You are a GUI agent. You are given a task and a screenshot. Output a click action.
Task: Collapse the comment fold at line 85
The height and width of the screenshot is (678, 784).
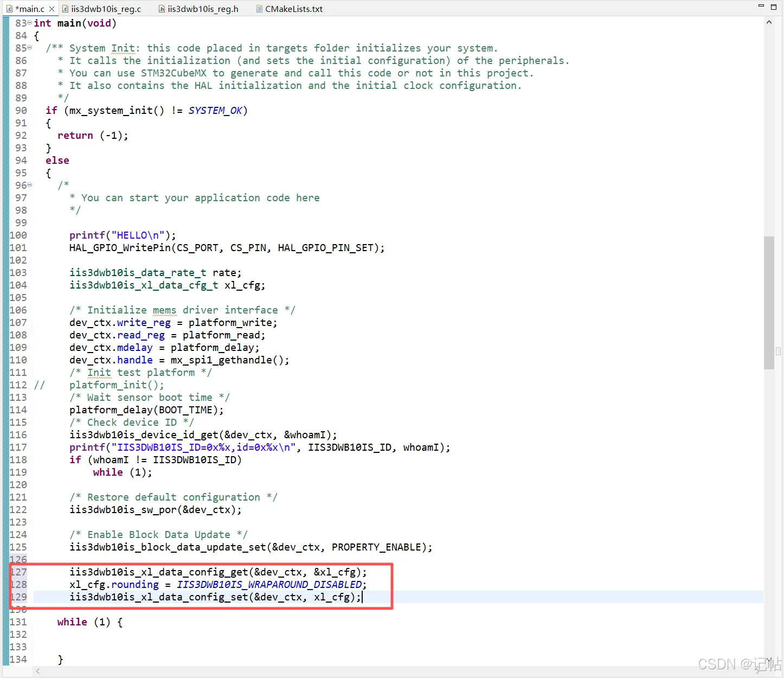click(29, 48)
